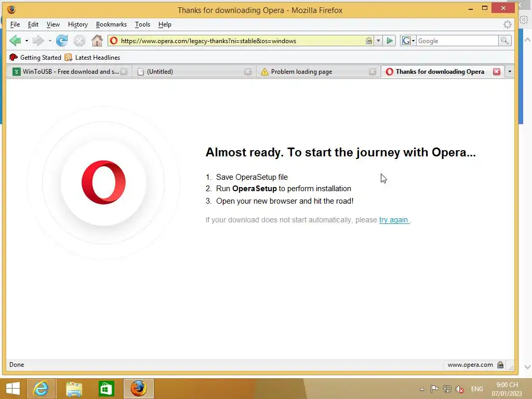The height and width of the screenshot is (399, 532).
Task: Open the Windows Start button
Action: coord(13,389)
